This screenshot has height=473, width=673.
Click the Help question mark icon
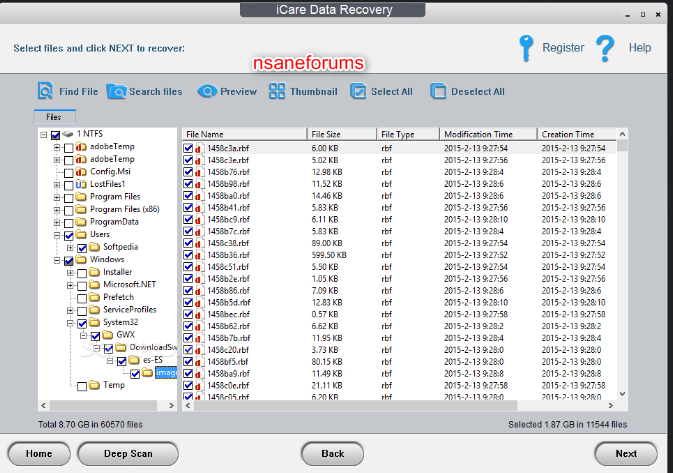(x=605, y=48)
